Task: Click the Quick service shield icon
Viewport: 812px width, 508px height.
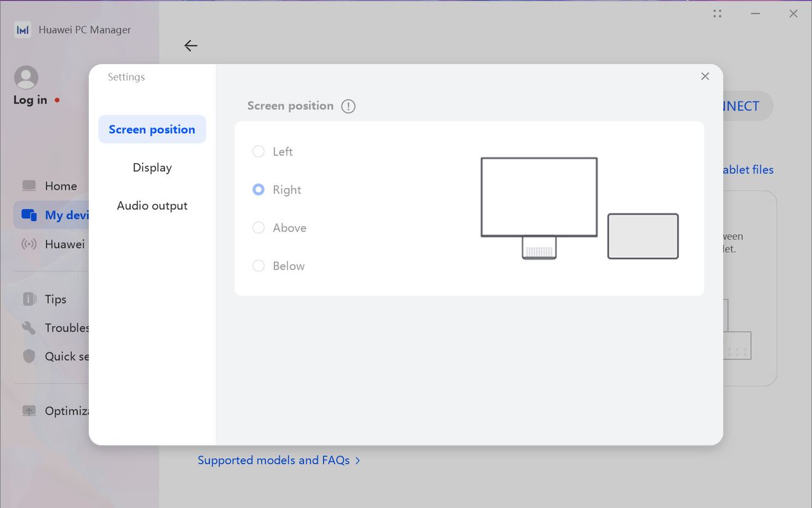Action: tap(29, 356)
